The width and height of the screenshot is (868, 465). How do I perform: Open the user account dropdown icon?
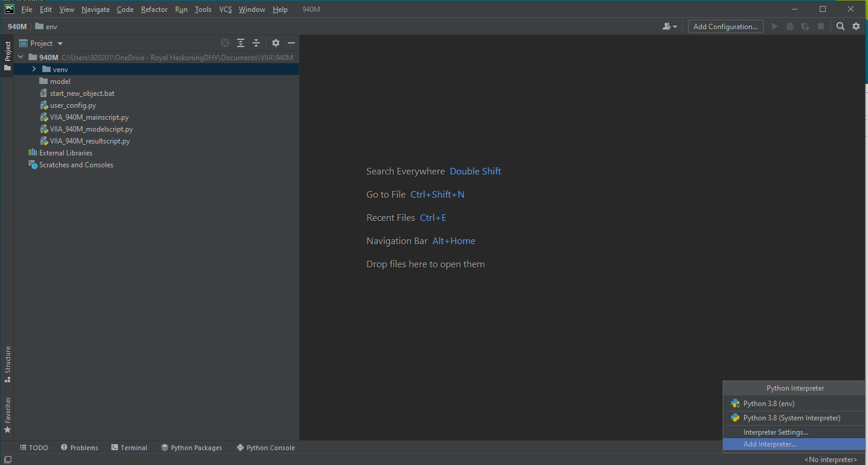670,26
